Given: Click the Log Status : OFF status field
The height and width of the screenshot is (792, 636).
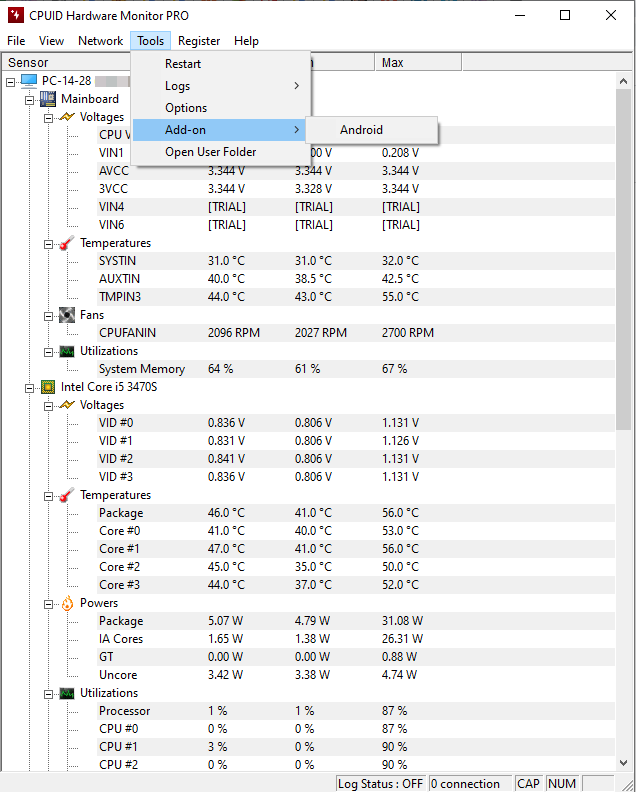Looking at the screenshot, I should pos(380,784).
